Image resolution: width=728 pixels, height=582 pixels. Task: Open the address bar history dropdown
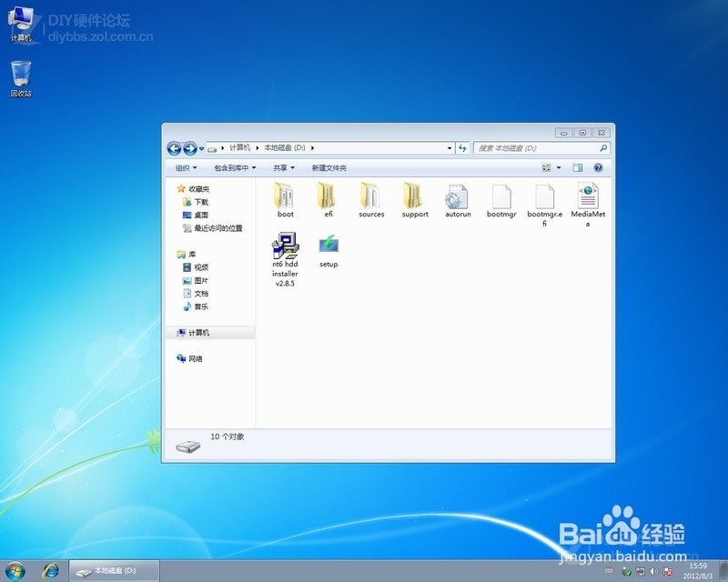pyautogui.click(x=450, y=148)
